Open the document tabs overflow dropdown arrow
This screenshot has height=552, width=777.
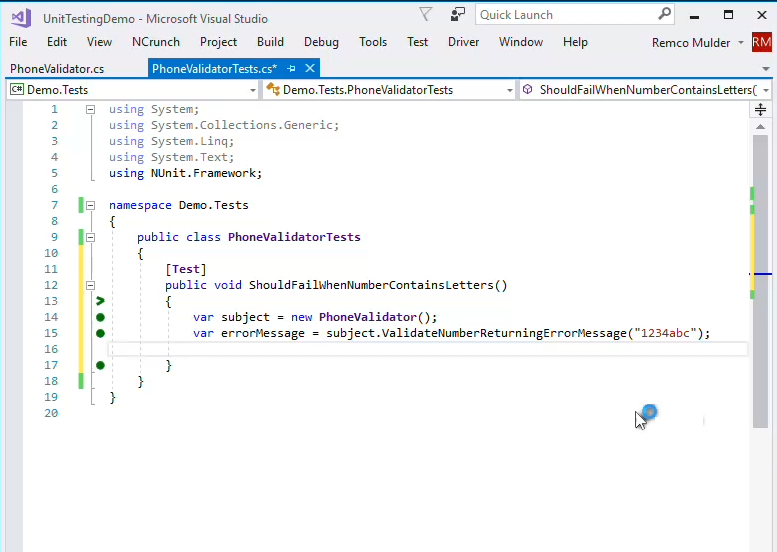[x=766, y=69]
